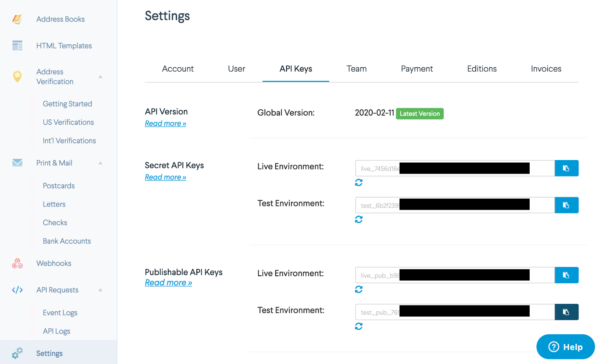
Task: Open the Help button
Action: click(565, 347)
